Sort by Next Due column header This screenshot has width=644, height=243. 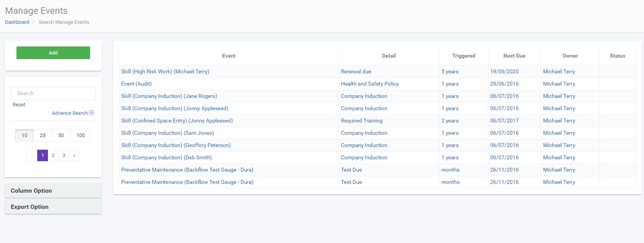514,56
